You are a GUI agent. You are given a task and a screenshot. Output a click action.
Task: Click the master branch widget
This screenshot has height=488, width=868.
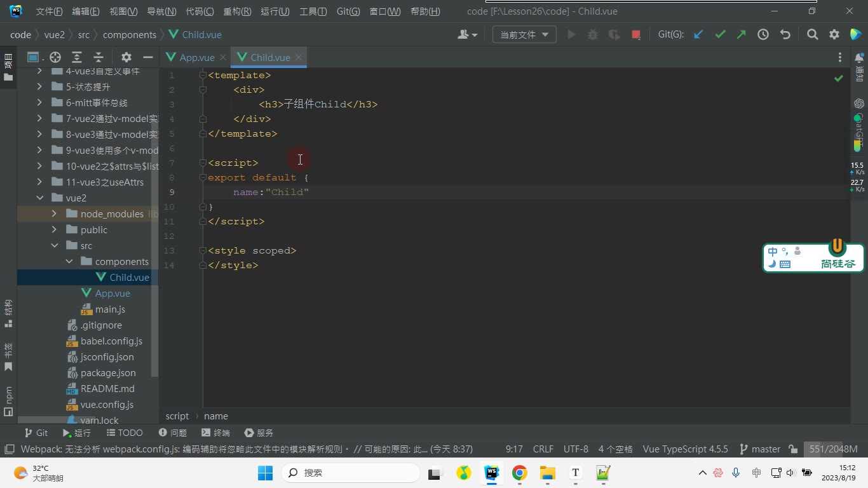(x=760, y=449)
